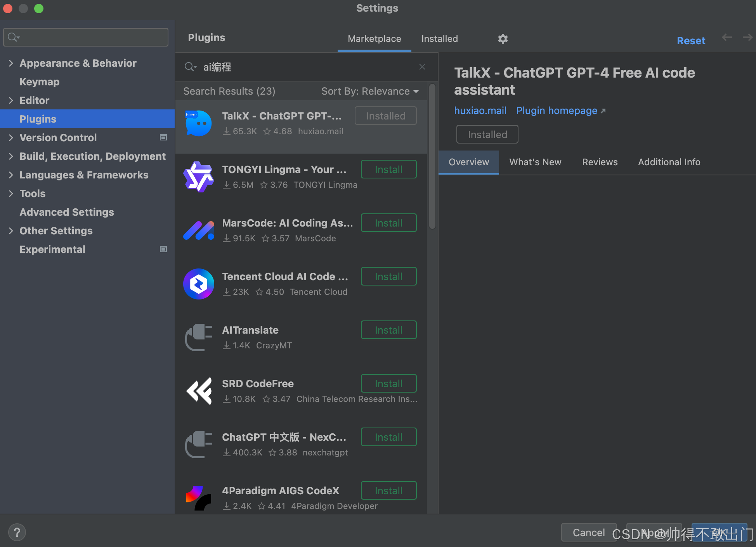This screenshot has width=756, height=547.
Task: Select the 4Paradigm AIGS CodeX title
Action: (x=281, y=491)
